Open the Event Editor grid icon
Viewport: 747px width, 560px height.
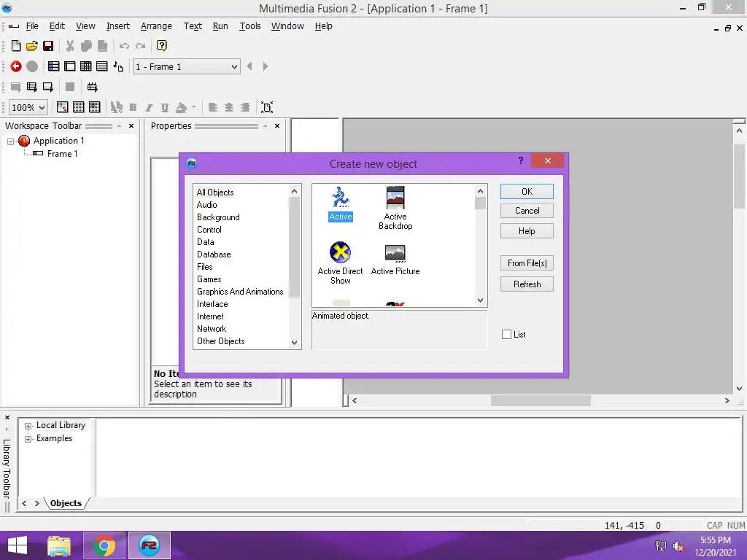[86, 66]
